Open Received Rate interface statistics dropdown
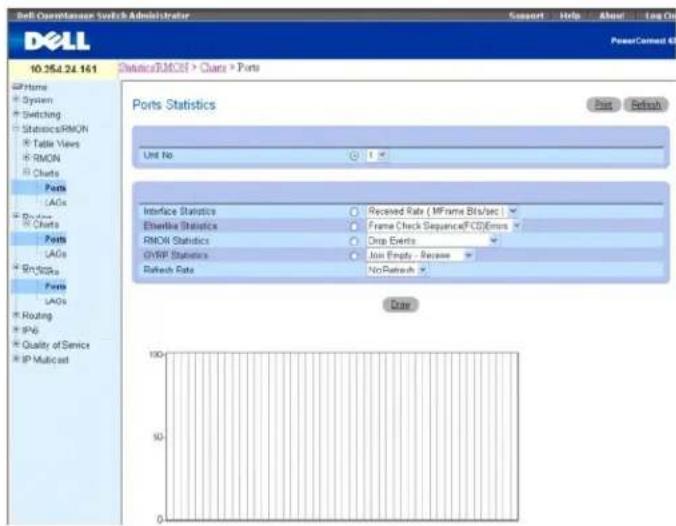The width and height of the screenshot is (676, 526). click(x=442, y=211)
